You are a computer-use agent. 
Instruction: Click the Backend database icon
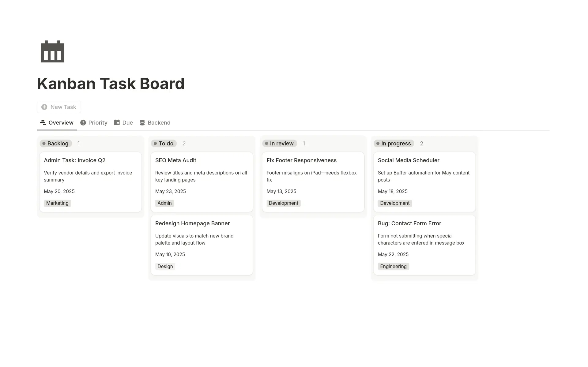[x=142, y=122]
